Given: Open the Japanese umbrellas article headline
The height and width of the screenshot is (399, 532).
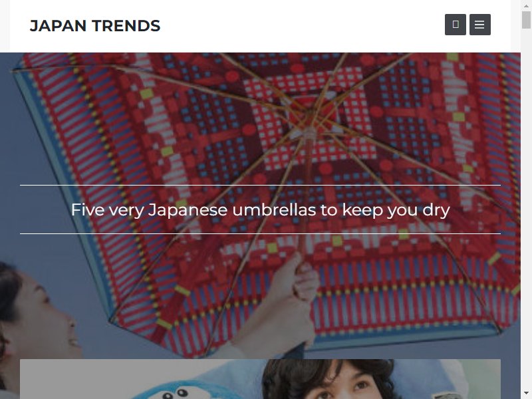Looking at the screenshot, I should tap(260, 209).
